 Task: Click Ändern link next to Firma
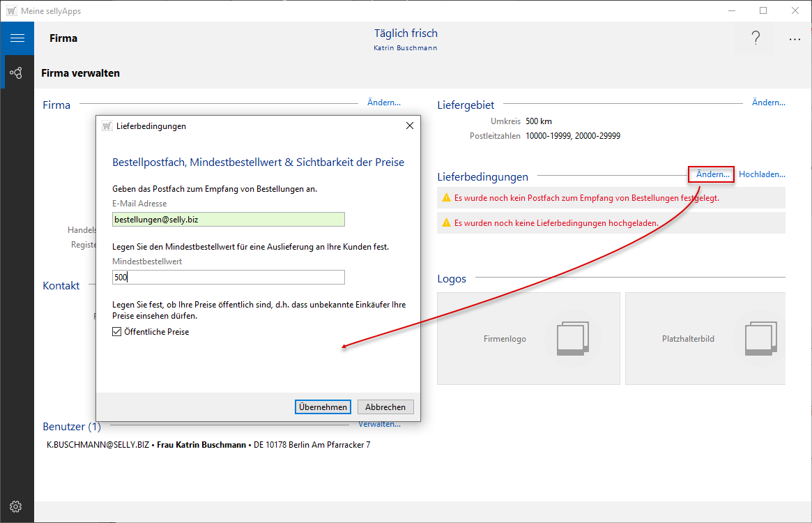click(383, 103)
